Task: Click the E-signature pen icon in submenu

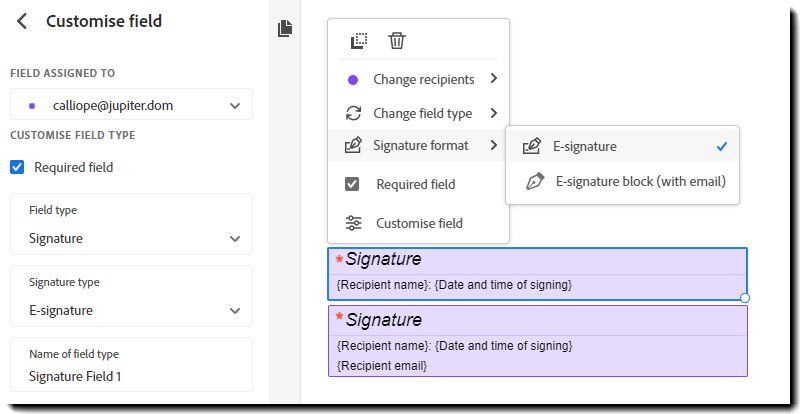Action: 531,147
